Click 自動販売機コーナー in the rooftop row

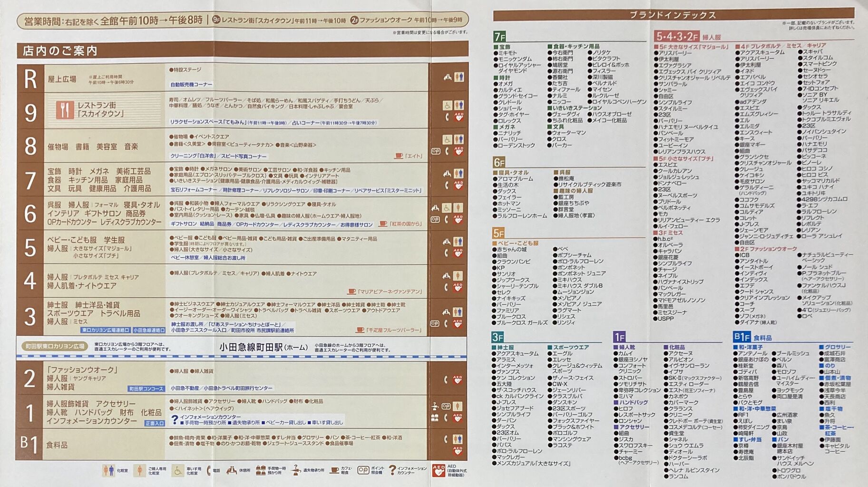191,85
